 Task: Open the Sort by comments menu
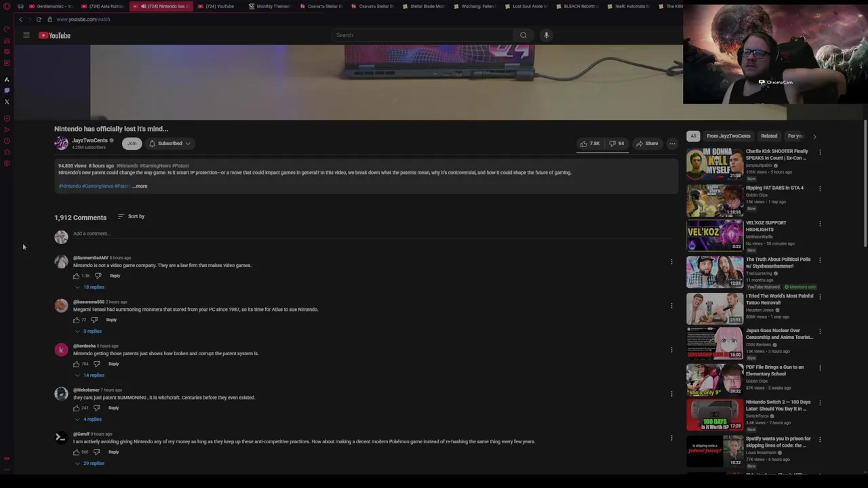[x=131, y=216]
